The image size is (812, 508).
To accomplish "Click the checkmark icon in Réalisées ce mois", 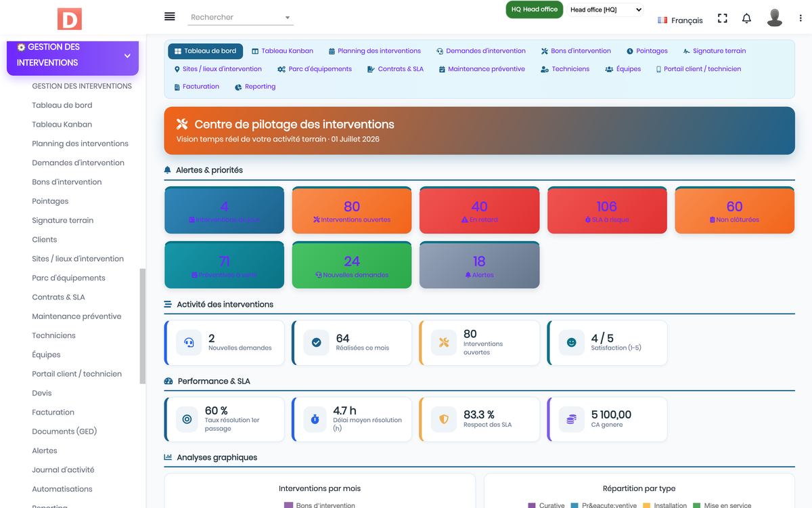I will coord(316,343).
